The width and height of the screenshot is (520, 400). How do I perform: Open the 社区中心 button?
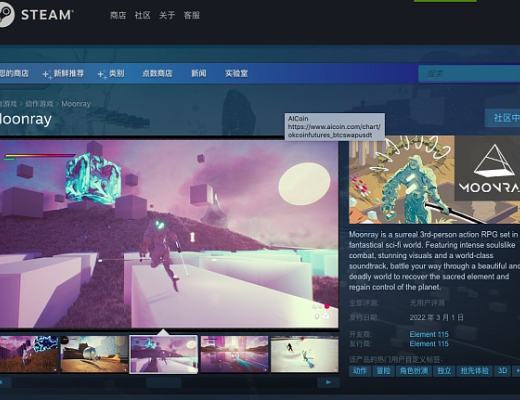tap(503, 118)
